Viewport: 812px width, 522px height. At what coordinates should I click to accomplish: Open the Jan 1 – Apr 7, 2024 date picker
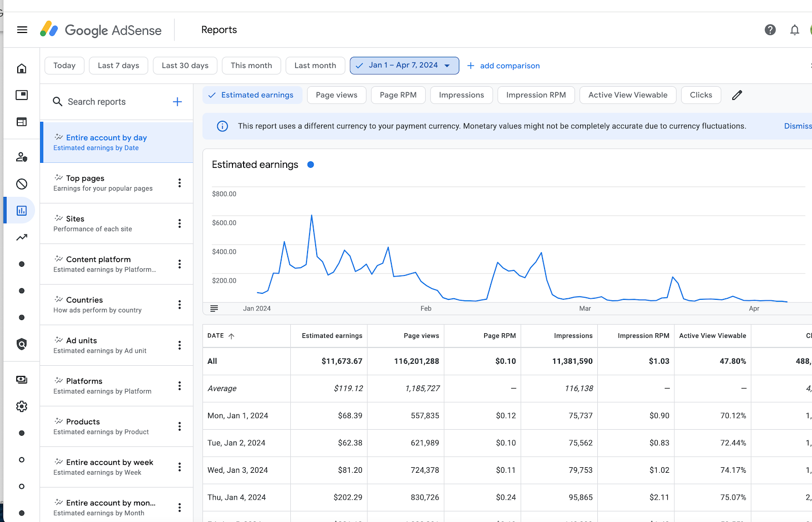point(404,65)
